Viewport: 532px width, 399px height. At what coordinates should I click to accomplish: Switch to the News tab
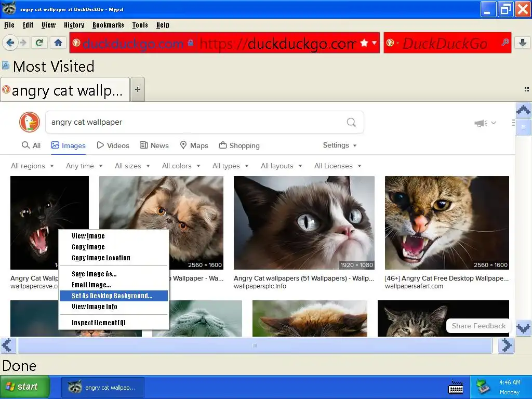[154, 145]
